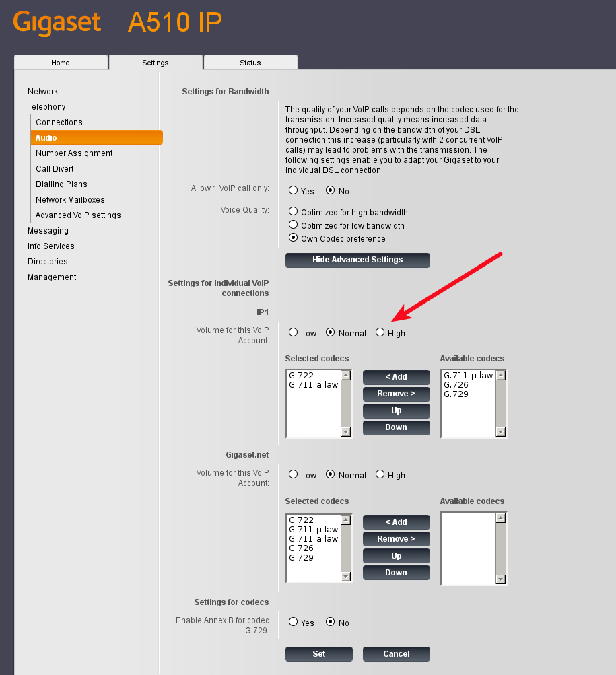Image resolution: width=616 pixels, height=675 pixels.
Task: Click the Set button
Action: (318, 654)
